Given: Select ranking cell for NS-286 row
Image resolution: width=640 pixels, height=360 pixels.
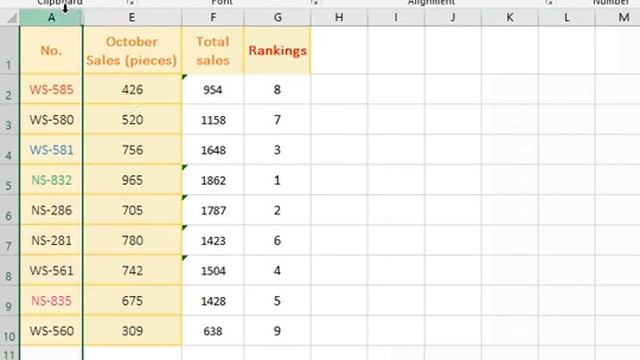Looking at the screenshot, I should (x=277, y=210).
